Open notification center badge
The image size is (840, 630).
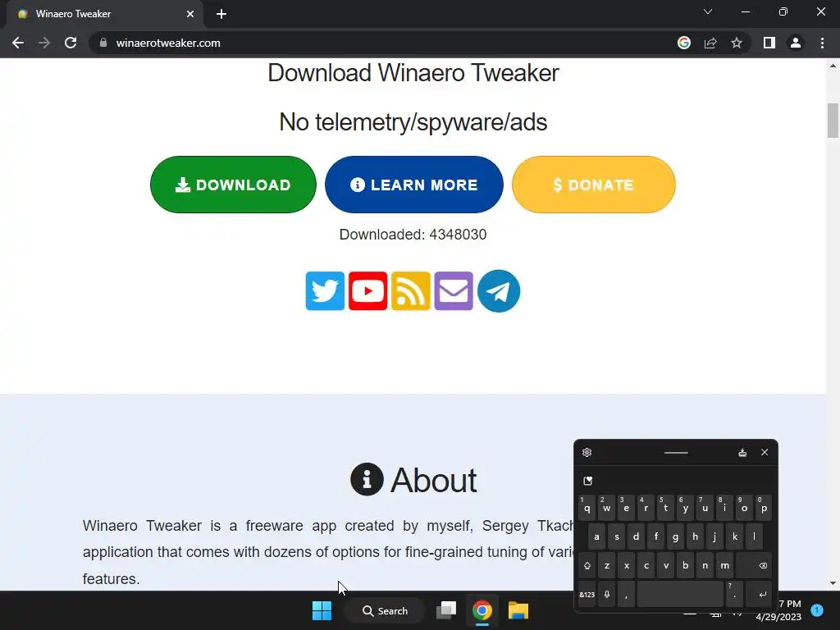(x=817, y=610)
